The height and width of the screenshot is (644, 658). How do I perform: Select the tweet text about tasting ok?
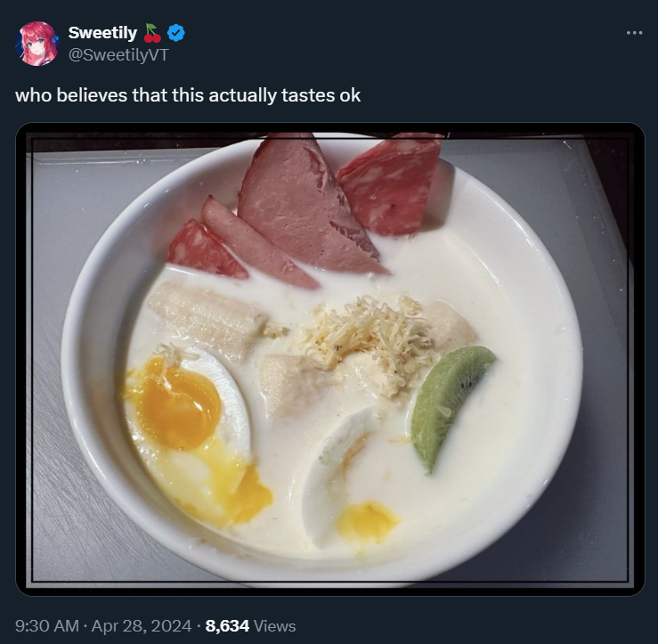click(188, 95)
